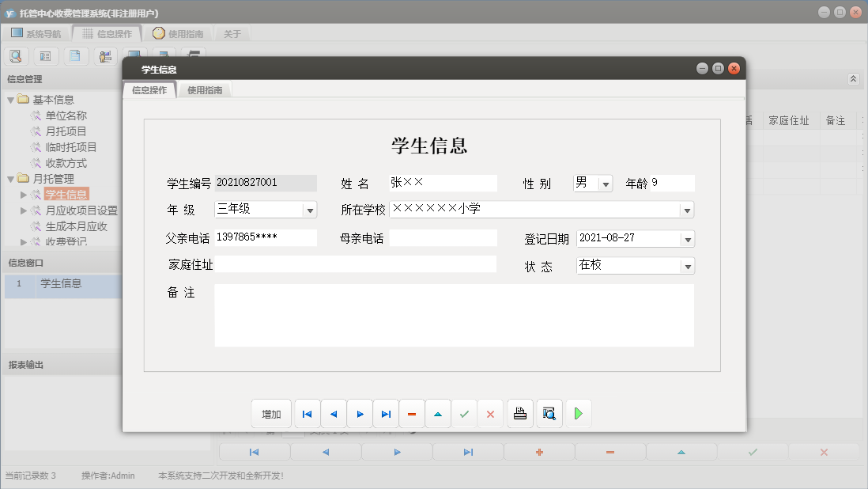This screenshot has width=868, height=489.
Task: Delete record using the red minus icon
Action: point(412,413)
